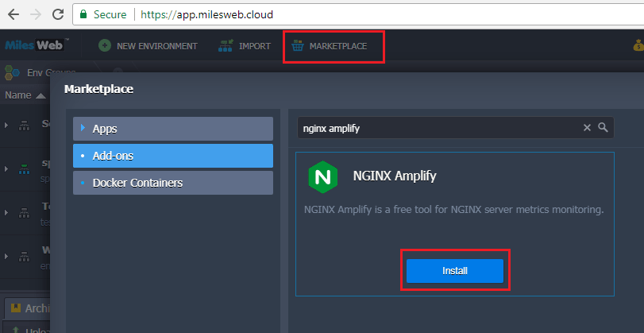Click the blue-green environment topology icon

tap(25, 168)
